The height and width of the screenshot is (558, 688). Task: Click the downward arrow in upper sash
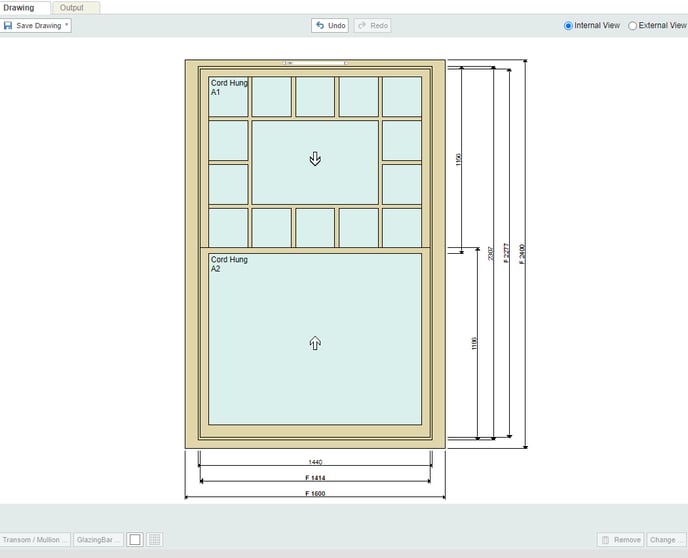tap(315, 159)
